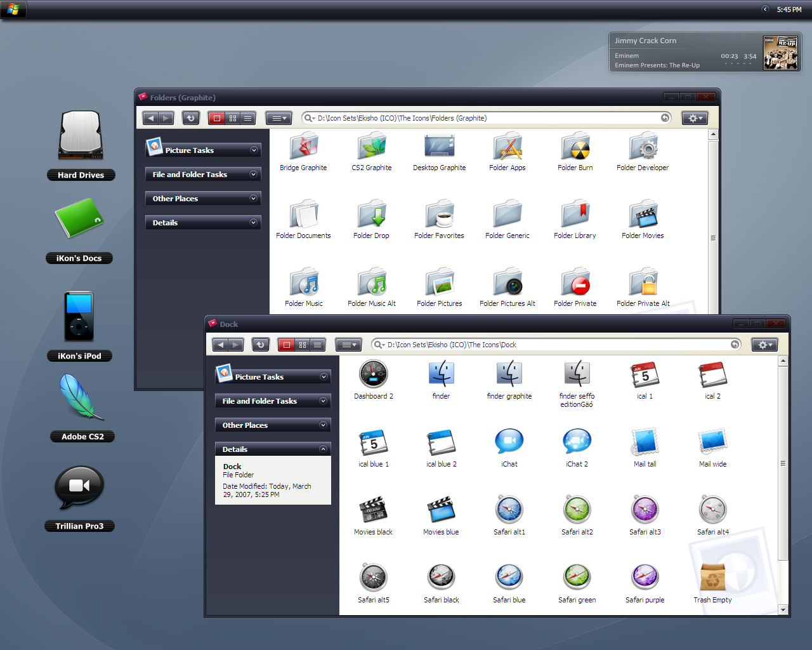The image size is (812, 650).
Task: Open the gear settings dropdown in Folders (Graphite) window
Action: point(695,118)
